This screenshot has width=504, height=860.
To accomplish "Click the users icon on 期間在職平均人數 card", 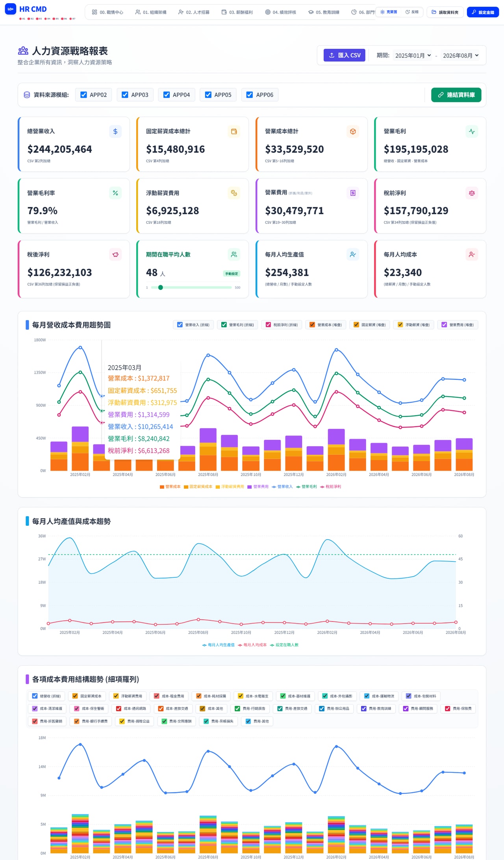I will click(234, 255).
